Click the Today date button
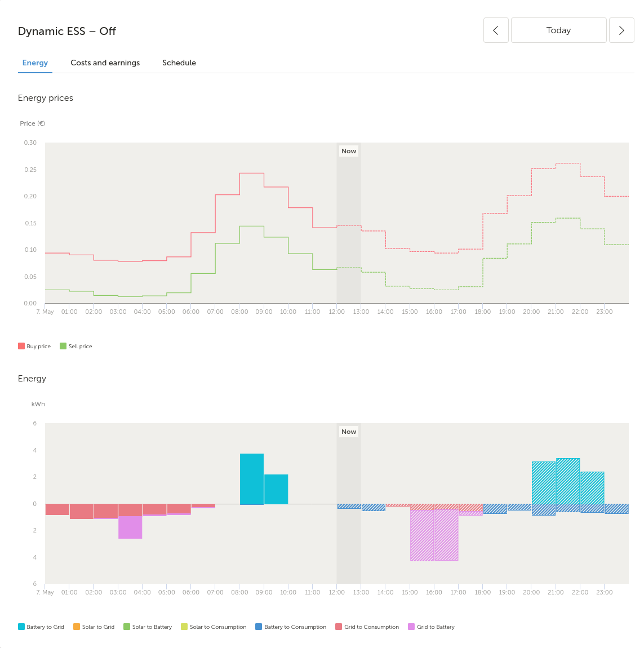 (x=558, y=30)
